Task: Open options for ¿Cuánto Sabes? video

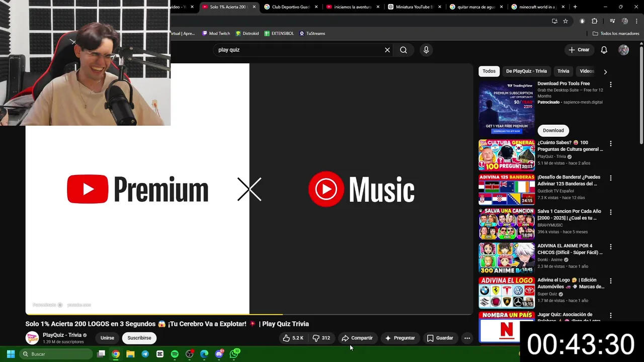Action: (x=611, y=143)
